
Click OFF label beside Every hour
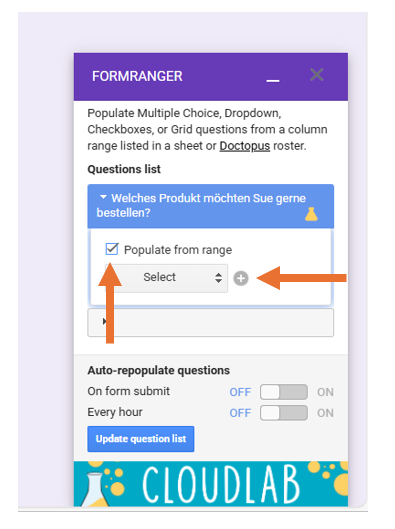coord(240,413)
